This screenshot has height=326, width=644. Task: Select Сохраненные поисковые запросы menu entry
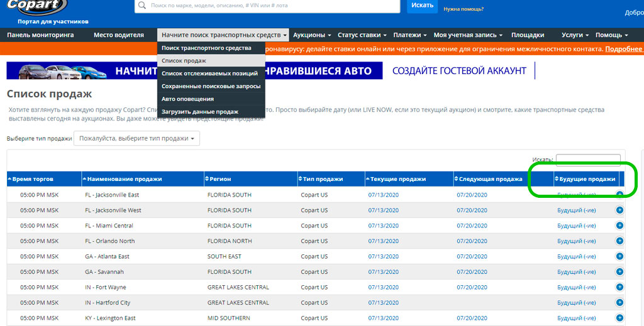point(211,86)
